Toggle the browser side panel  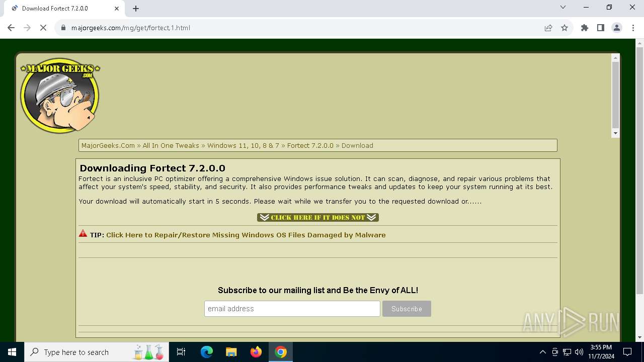(601, 28)
